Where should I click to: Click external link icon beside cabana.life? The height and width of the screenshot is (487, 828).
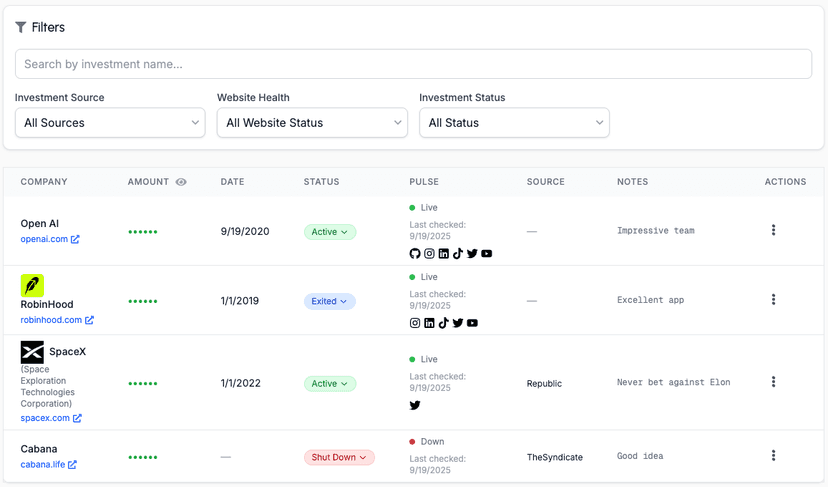click(x=72, y=464)
